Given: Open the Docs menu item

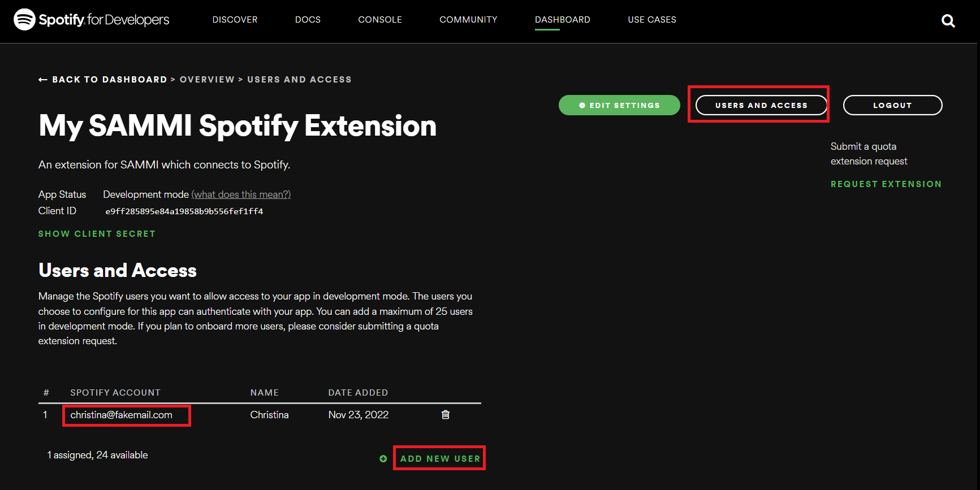Looking at the screenshot, I should click(308, 20).
